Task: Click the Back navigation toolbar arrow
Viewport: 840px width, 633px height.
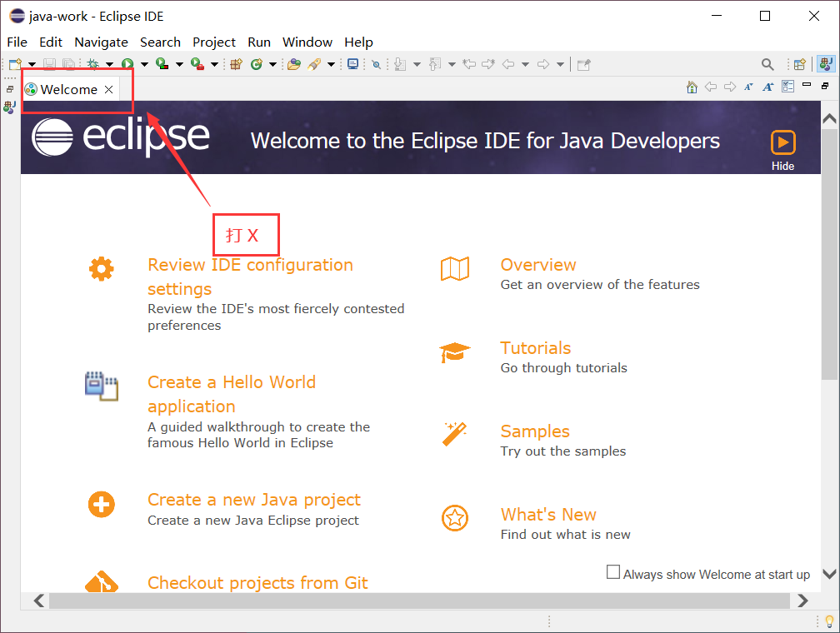Action: tap(508, 64)
